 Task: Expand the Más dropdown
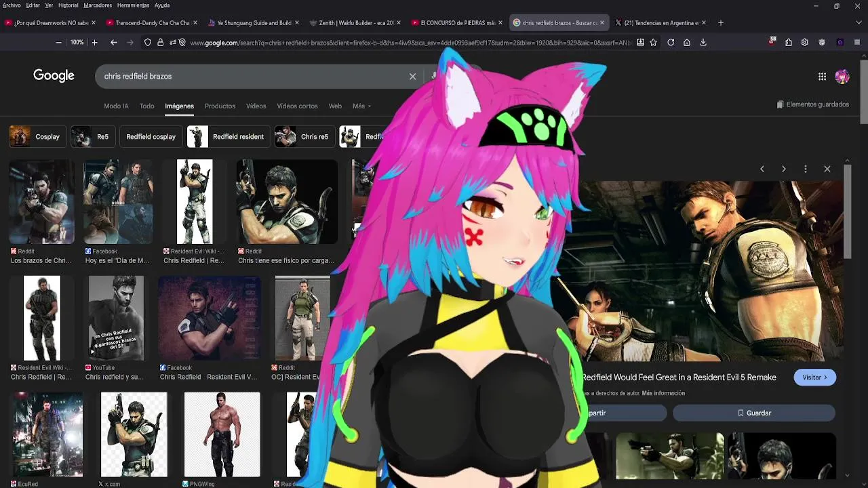pyautogui.click(x=361, y=106)
